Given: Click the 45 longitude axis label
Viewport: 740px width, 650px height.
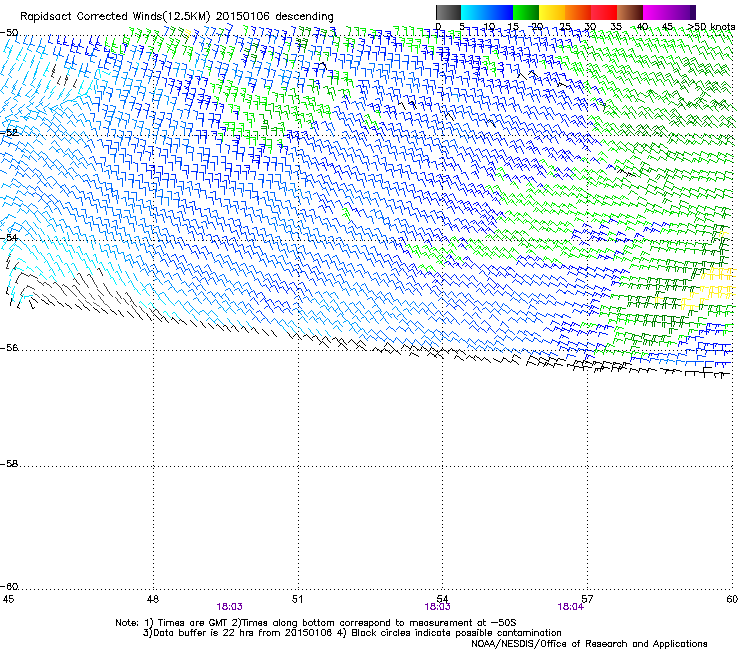Looking at the screenshot, I should (8, 599).
